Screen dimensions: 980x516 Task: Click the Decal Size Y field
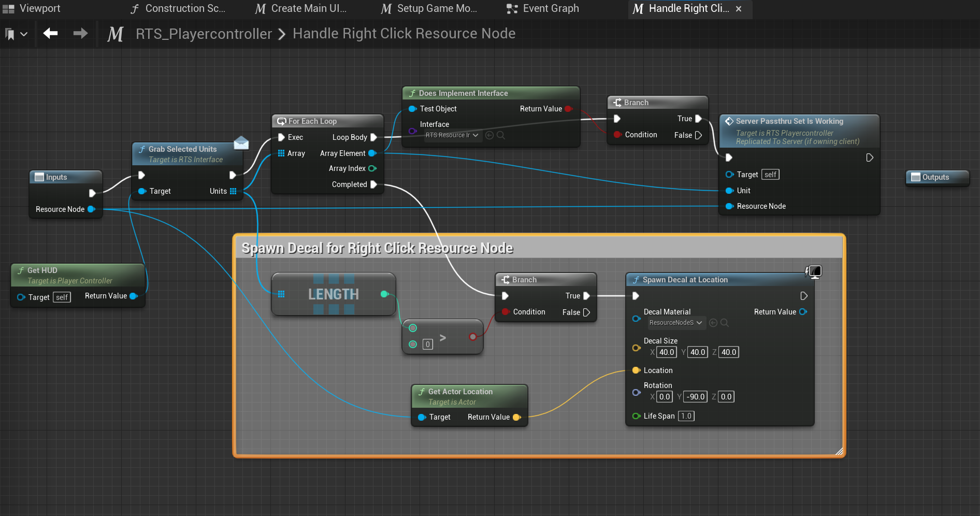(x=698, y=352)
